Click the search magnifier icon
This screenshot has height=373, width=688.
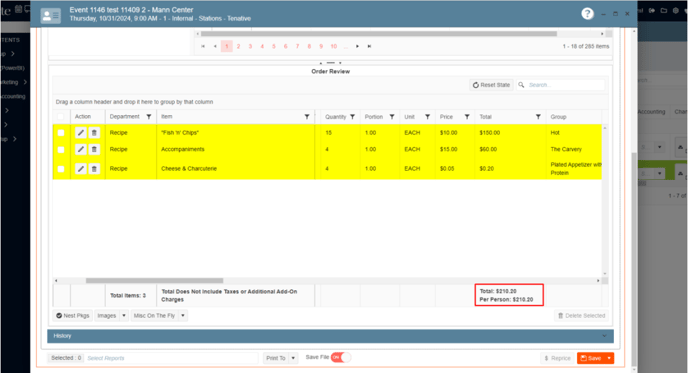521,85
